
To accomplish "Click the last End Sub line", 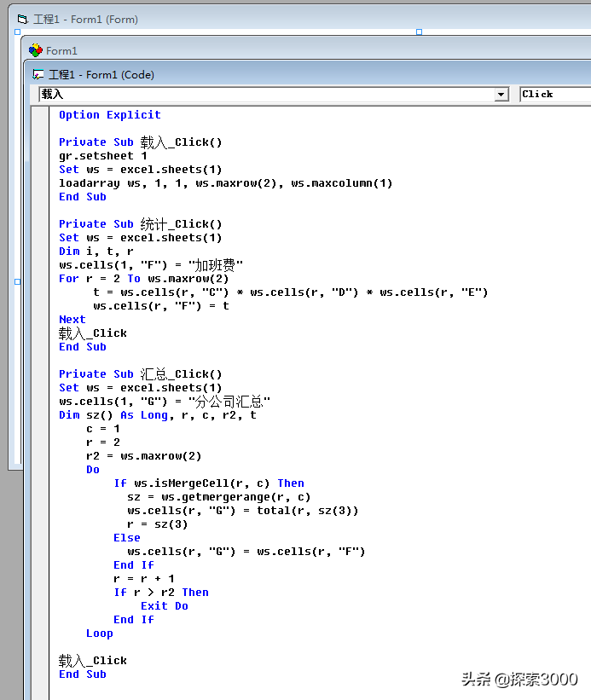I will coord(83,674).
